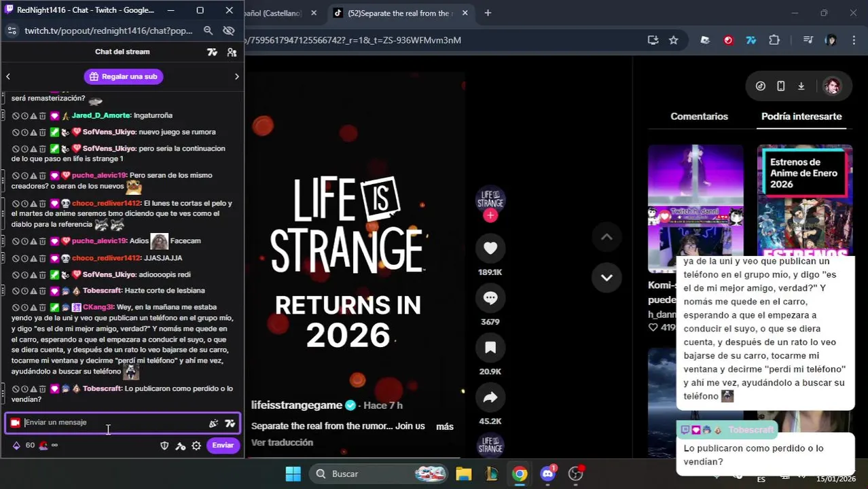Expand description with más
The image size is (868, 489).
(x=444, y=427)
